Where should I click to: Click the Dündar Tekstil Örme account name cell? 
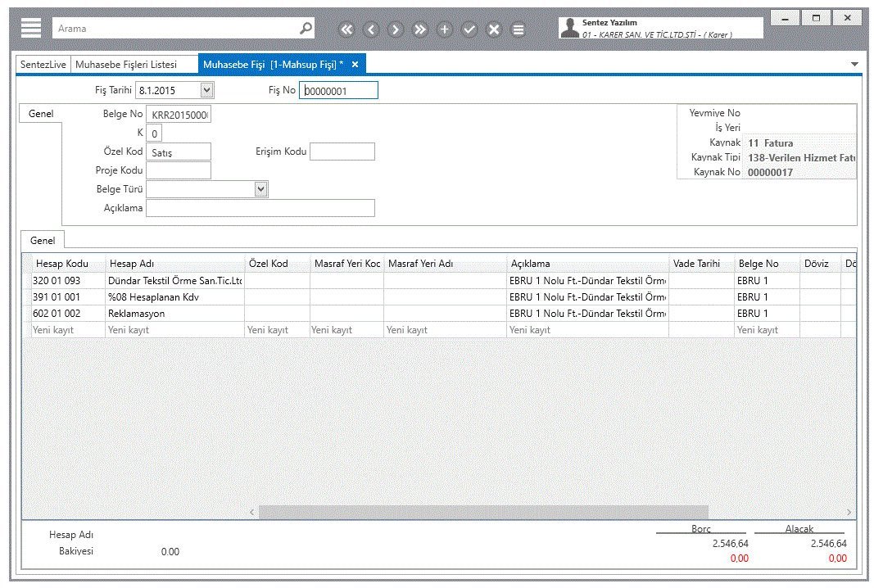click(x=174, y=280)
